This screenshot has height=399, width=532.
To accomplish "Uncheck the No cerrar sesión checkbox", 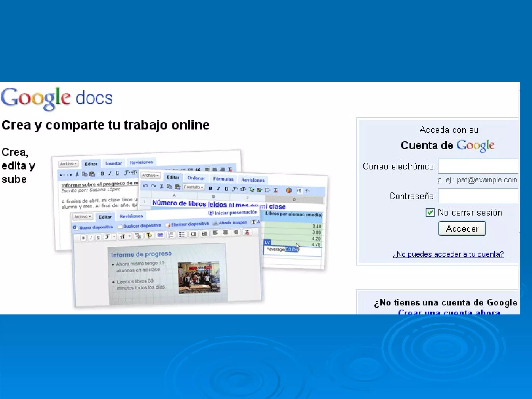I will (x=430, y=212).
